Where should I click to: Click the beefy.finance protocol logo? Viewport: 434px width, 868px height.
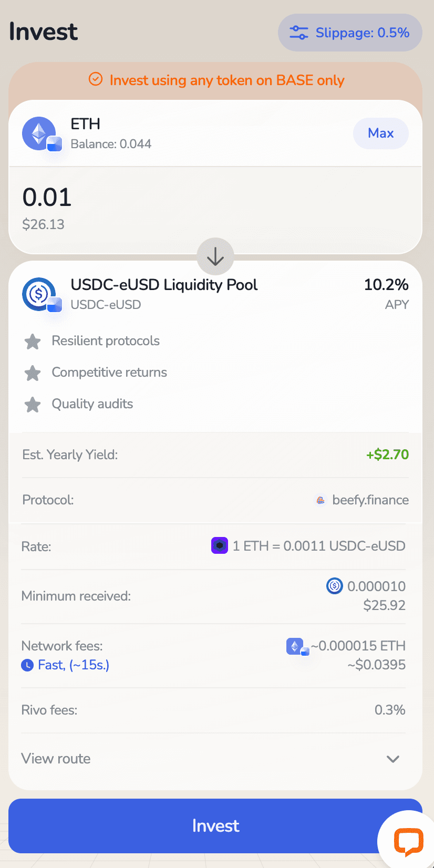pos(321,500)
